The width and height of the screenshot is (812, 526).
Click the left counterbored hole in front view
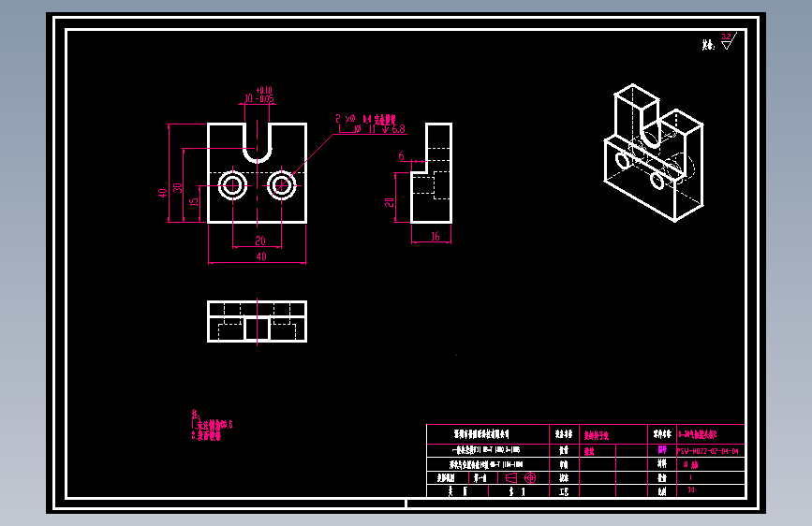pos(232,184)
